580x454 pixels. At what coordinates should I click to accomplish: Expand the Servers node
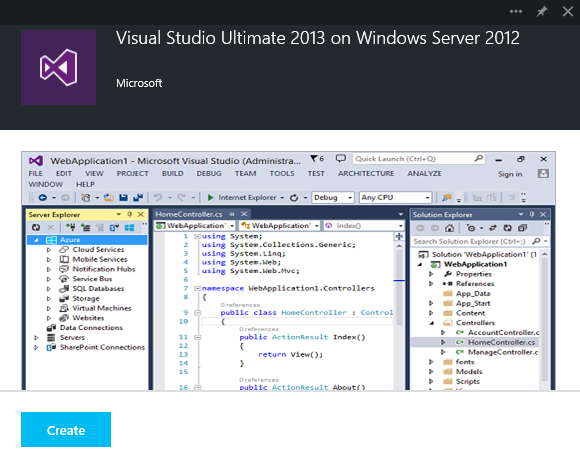point(36,337)
